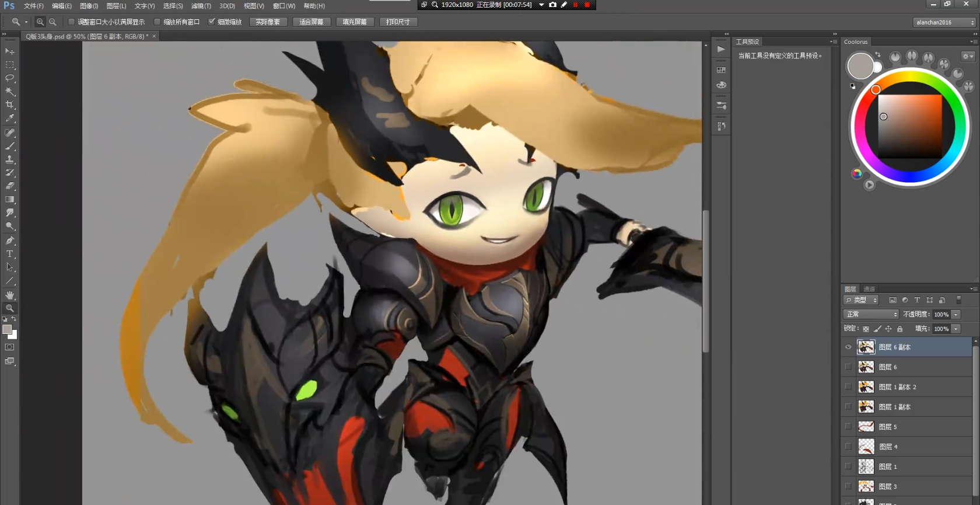
Task: Click the 填充屏幕 button
Action: pos(355,22)
